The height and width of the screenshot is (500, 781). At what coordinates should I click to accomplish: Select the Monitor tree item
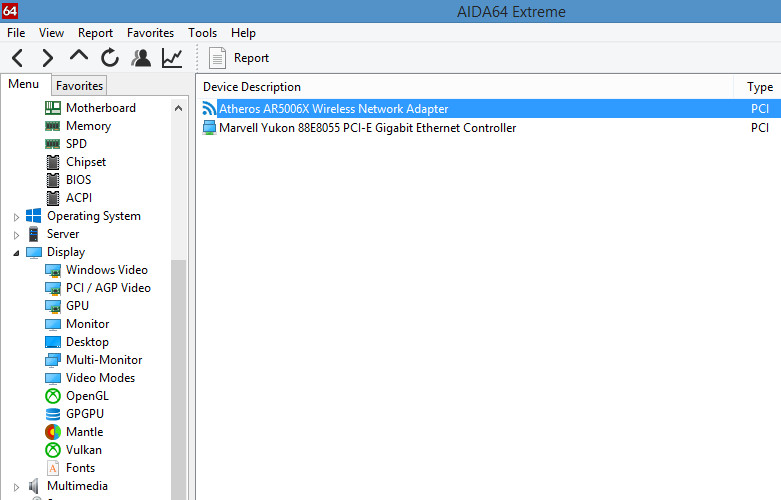[x=87, y=324]
